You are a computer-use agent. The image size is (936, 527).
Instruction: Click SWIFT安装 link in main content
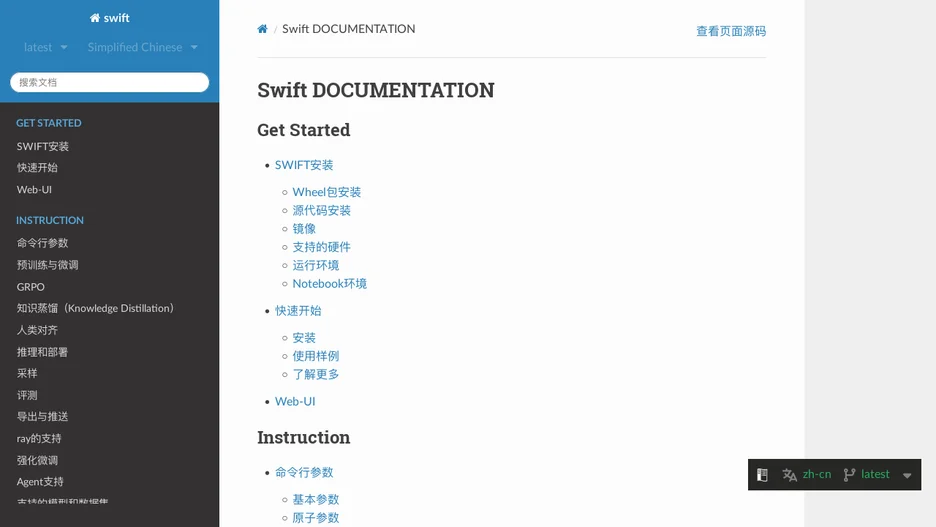[304, 165]
